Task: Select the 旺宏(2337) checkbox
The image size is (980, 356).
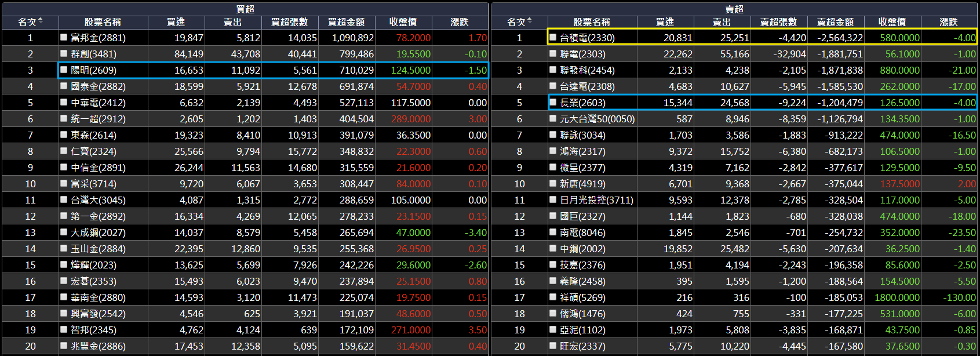Action: (x=553, y=346)
